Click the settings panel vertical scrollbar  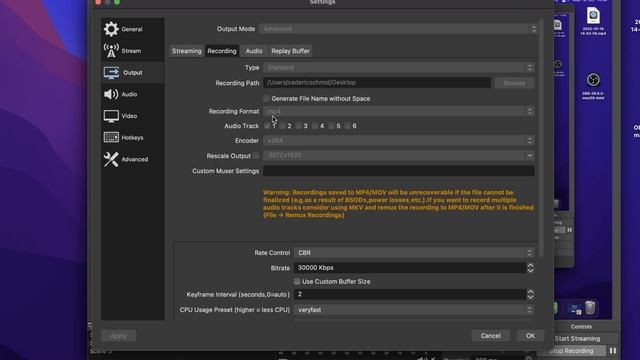[x=541, y=139]
